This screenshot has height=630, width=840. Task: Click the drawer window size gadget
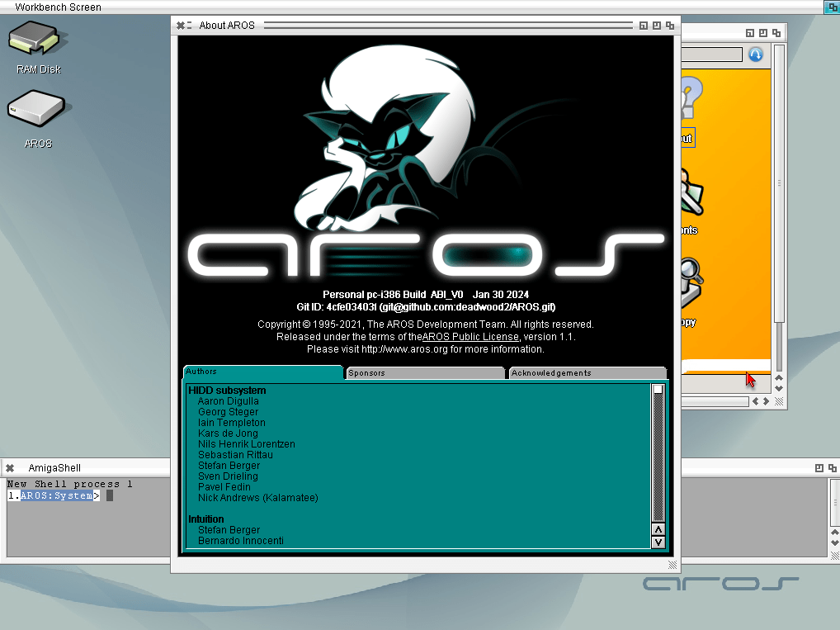(780, 401)
